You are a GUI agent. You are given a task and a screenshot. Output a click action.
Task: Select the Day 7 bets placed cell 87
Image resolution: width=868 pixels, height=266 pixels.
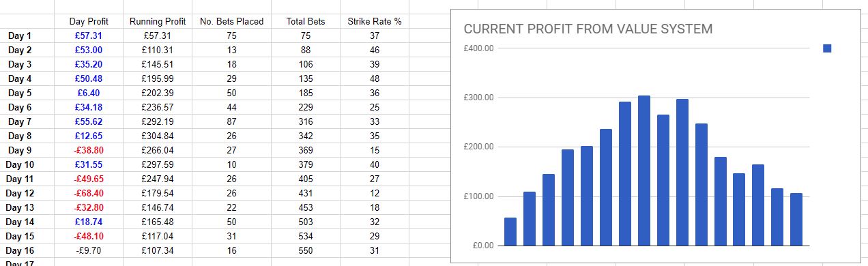pos(231,121)
